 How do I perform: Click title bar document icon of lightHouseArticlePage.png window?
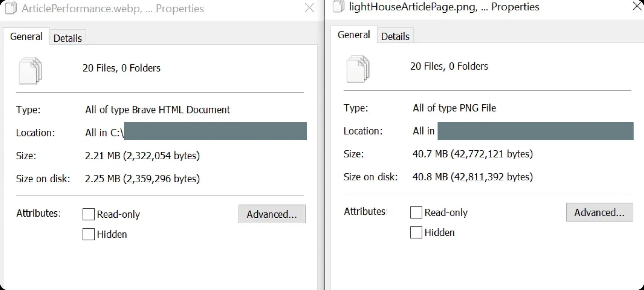338,6
